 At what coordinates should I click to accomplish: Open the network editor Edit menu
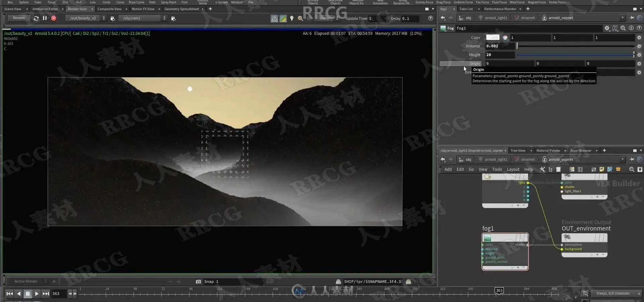pos(460,169)
